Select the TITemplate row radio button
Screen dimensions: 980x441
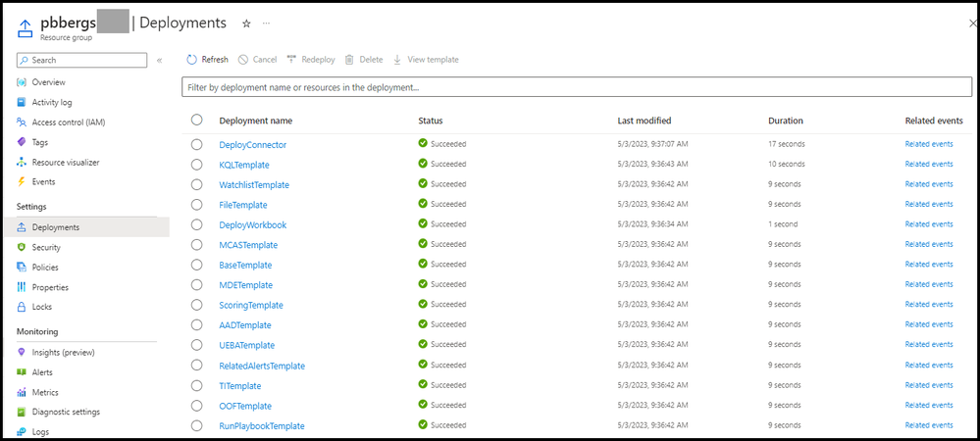click(x=197, y=385)
